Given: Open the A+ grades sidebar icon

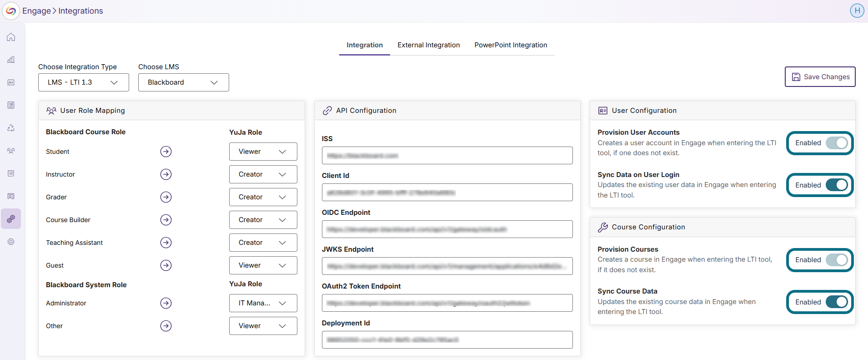Looking at the screenshot, I should coord(11,82).
